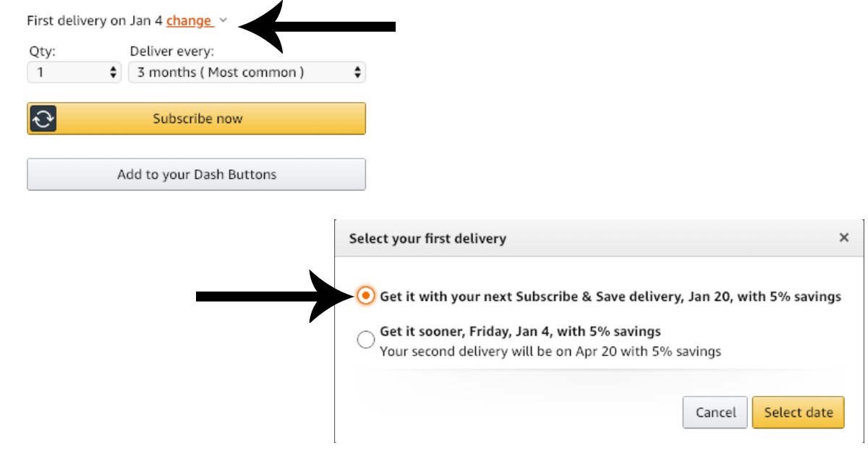Click the 'Select your first delivery' dialog title

(x=427, y=238)
